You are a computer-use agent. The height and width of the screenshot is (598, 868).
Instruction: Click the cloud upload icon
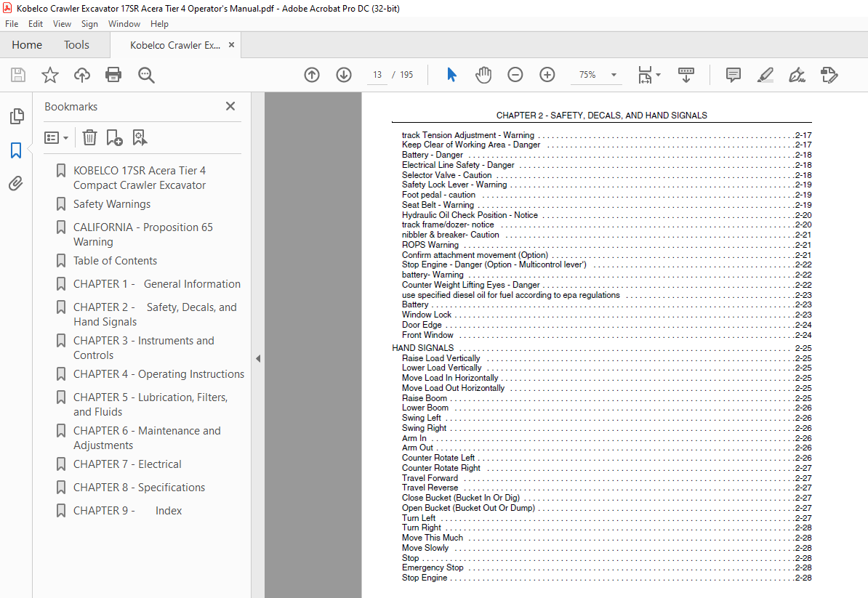82,75
